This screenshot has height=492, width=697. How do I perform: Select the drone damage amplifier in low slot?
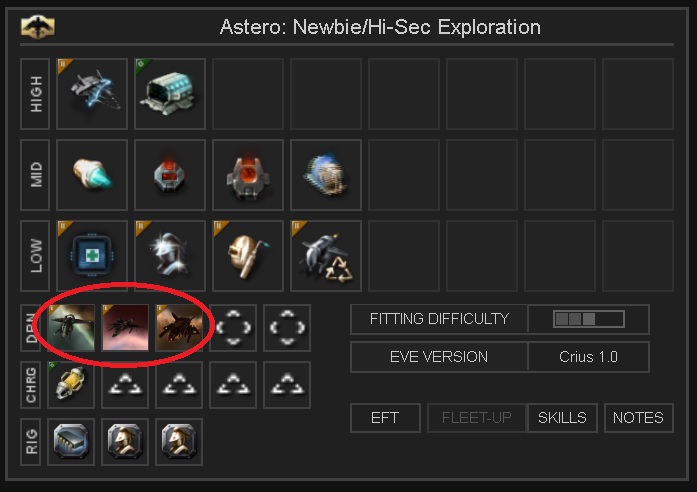(x=326, y=256)
